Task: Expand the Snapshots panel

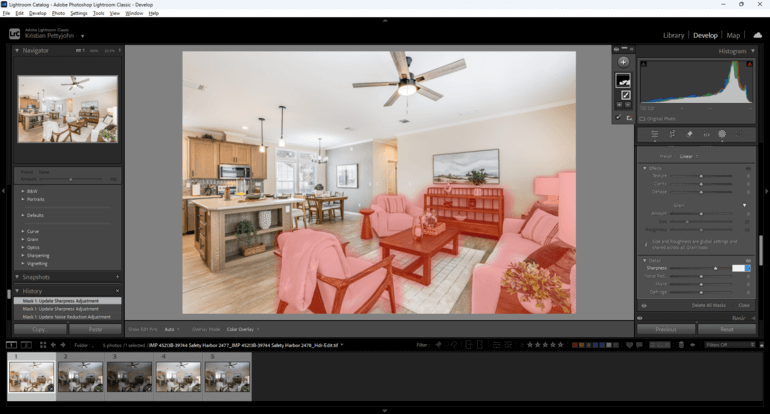Action: (x=17, y=277)
